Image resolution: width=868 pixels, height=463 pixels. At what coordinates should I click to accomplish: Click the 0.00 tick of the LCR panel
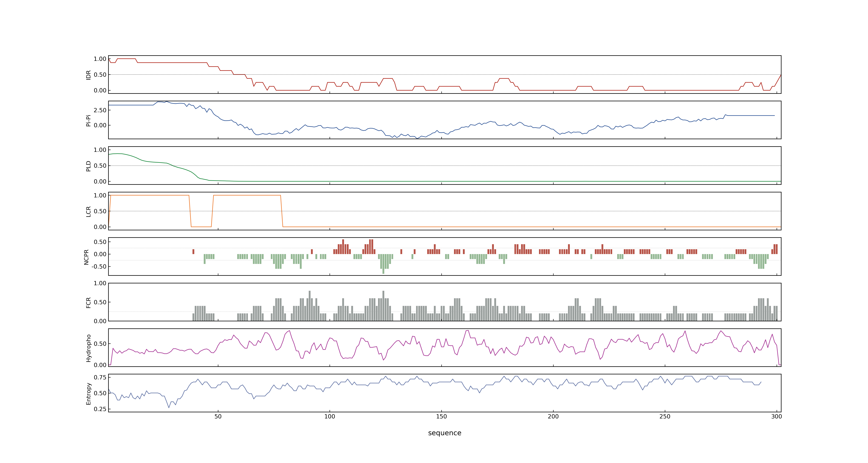[100, 227]
